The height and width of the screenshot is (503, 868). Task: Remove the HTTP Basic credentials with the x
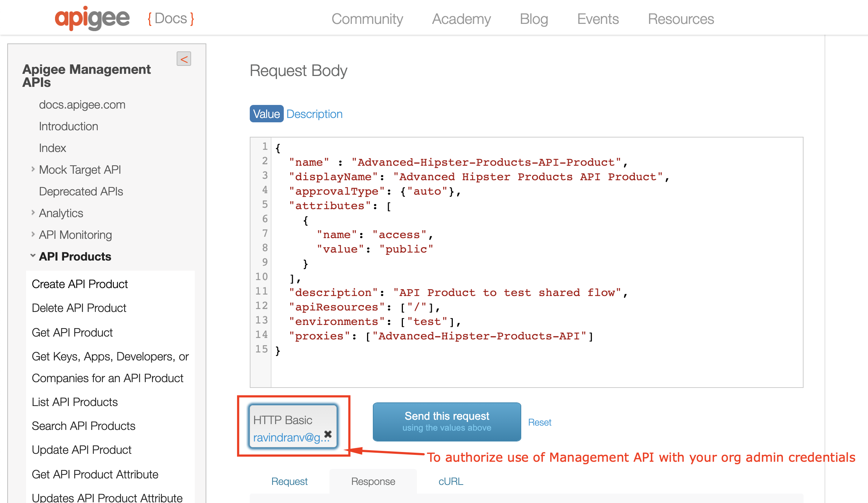[x=328, y=434]
